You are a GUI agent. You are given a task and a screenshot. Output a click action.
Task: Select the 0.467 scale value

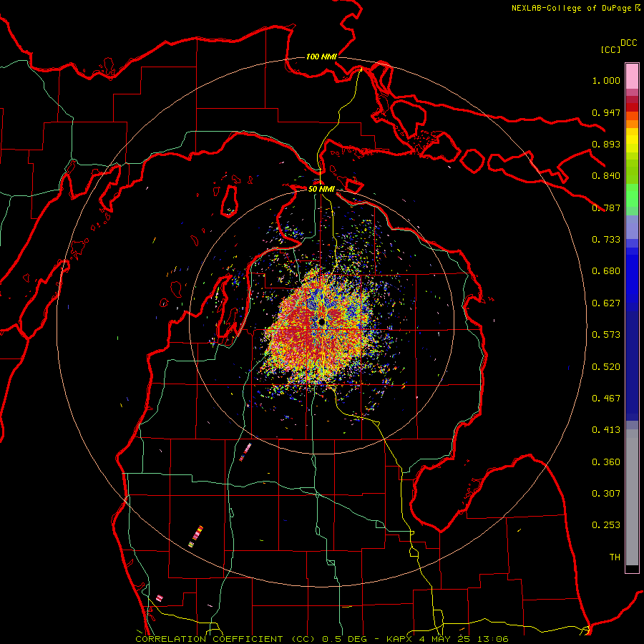606,399
